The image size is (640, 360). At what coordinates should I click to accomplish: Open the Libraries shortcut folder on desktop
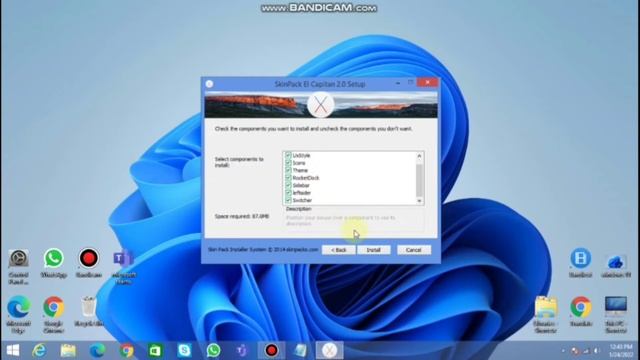(546, 315)
